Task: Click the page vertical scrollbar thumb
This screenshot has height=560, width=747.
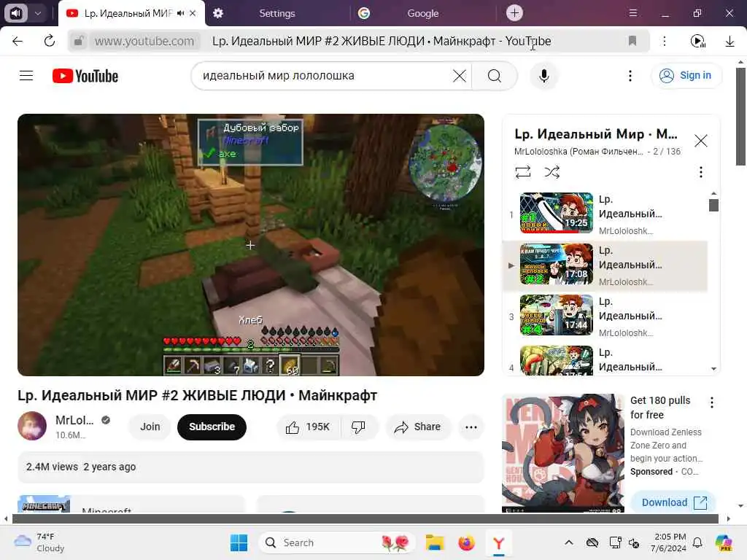Action: pos(740,117)
